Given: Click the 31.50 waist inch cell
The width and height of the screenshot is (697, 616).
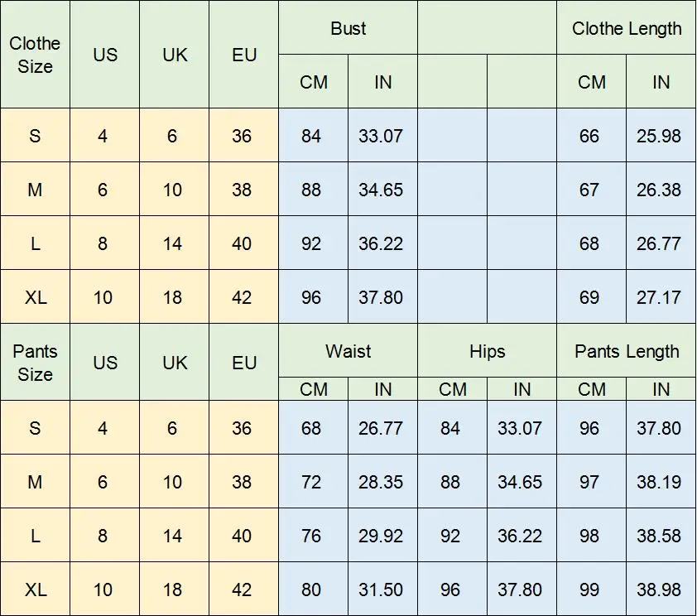Looking at the screenshot, I should [381, 590].
